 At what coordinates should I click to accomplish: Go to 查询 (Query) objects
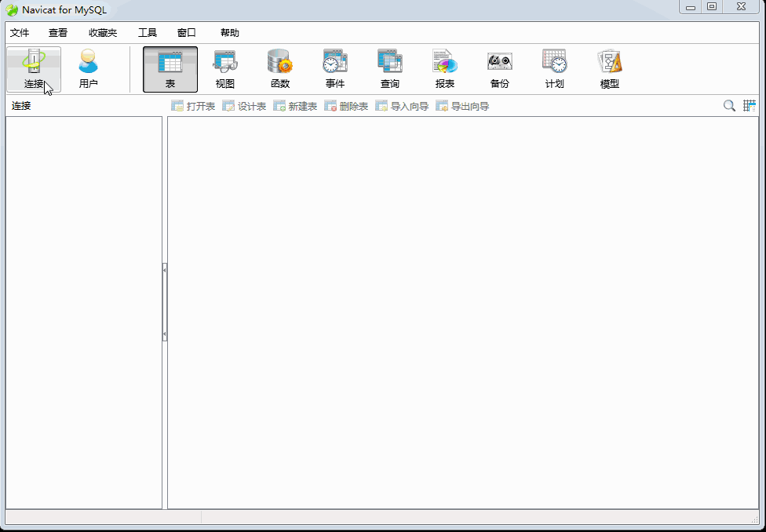click(x=390, y=69)
